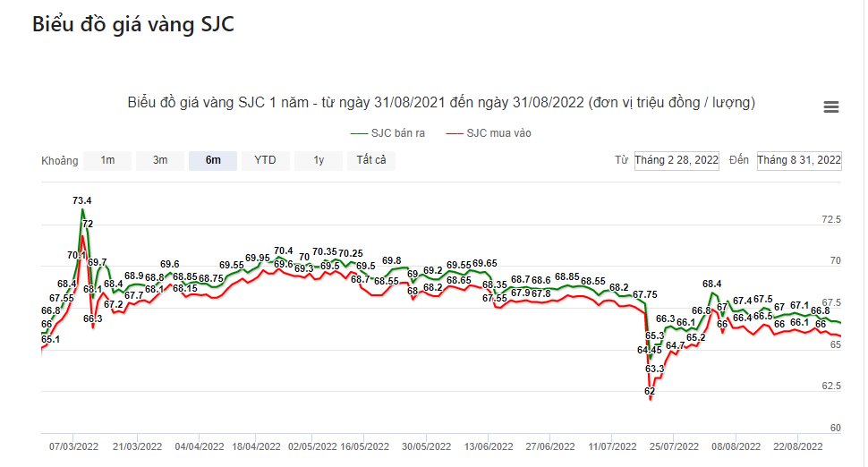The width and height of the screenshot is (868, 467).
Task: Click the 02/05/2022 axis date label
Action: click(312, 446)
